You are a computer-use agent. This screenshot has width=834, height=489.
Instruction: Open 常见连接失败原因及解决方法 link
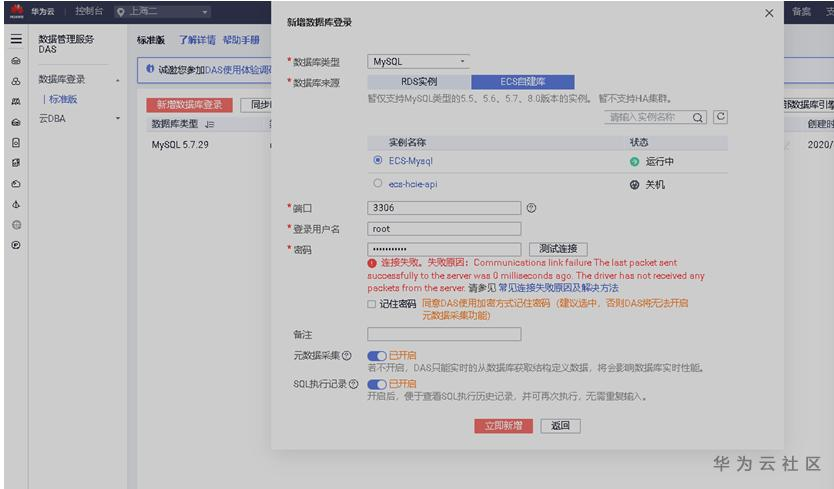(x=558, y=288)
